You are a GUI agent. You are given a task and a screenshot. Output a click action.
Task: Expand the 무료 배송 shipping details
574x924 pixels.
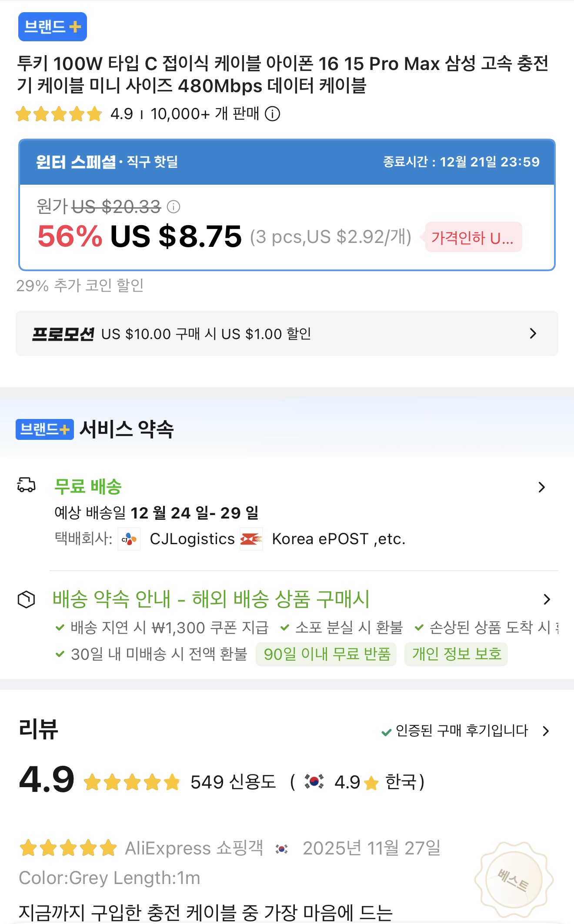tap(542, 487)
